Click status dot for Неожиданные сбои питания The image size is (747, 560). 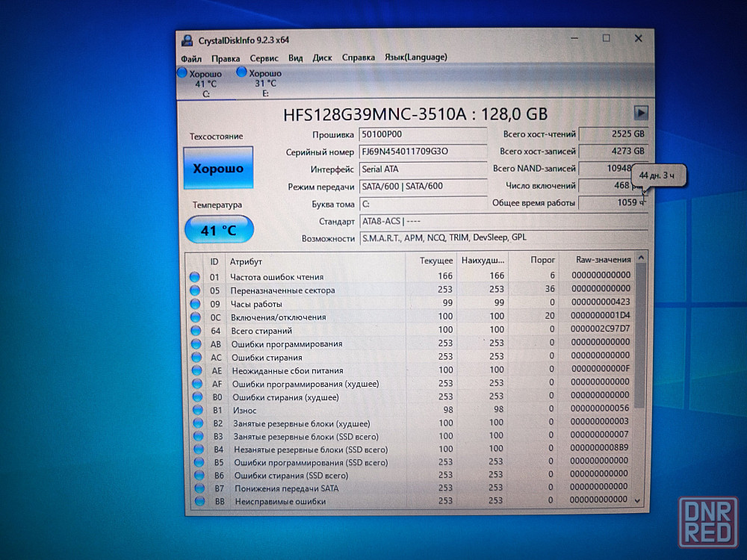click(x=196, y=370)
